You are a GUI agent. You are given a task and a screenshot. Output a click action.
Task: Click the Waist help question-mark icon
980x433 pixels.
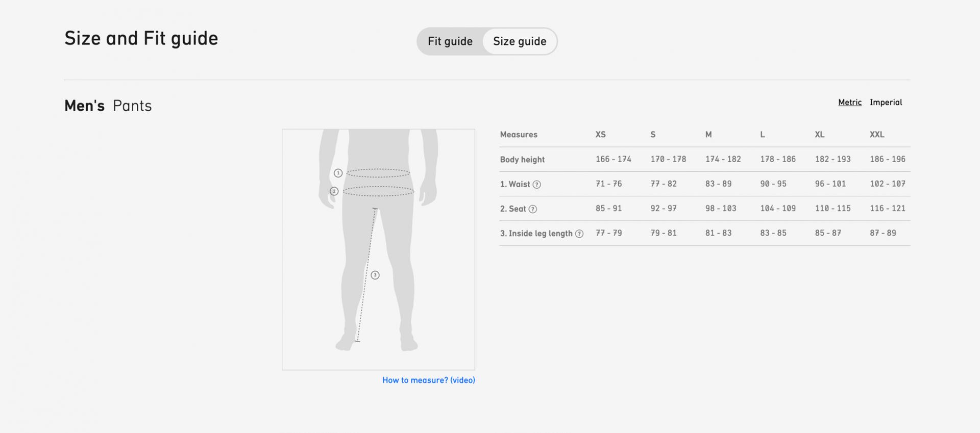(x=536, y=185)
